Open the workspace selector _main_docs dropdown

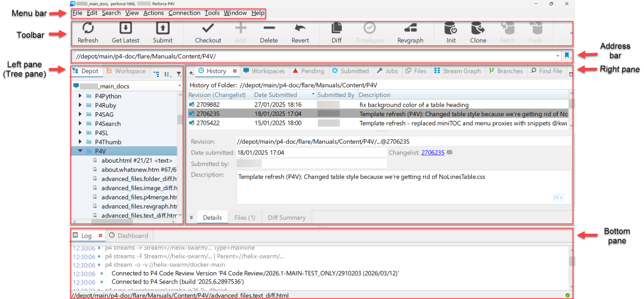(x=180, y=85)
